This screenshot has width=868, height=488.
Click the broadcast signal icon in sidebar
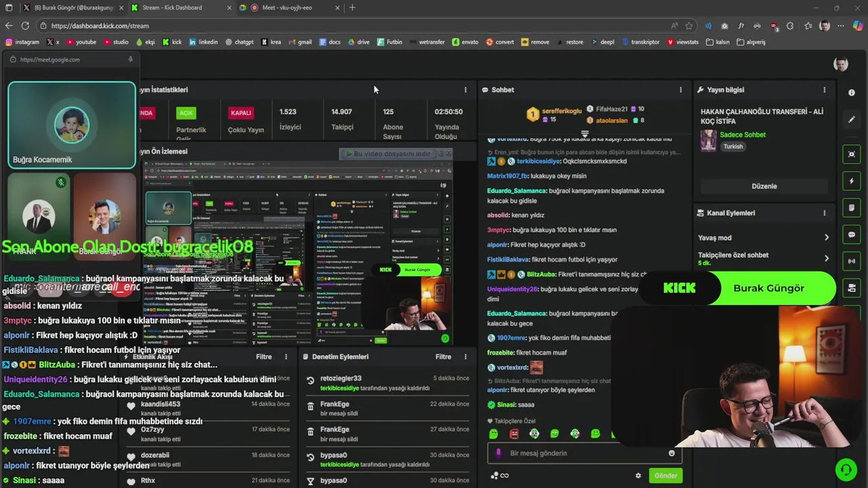coord(852,261)
